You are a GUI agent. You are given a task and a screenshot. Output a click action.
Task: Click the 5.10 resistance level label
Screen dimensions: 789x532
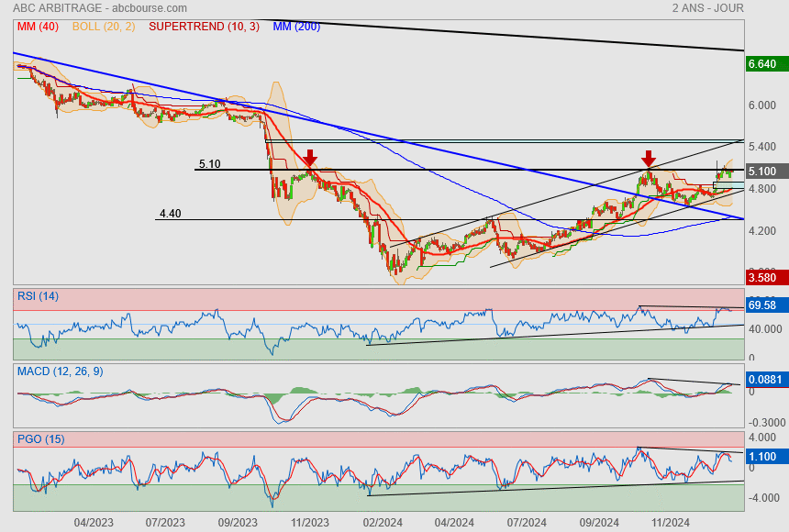pyautogui.click(x=209, y=164)
